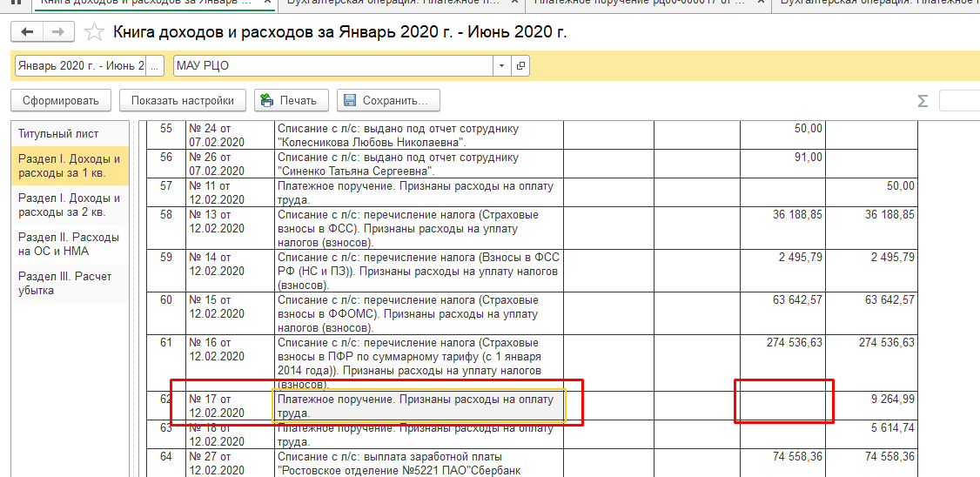This screenshot has height=477, width=980.
Task: Open Раздел III. Расчет убытка section
Action: [65, 284]
